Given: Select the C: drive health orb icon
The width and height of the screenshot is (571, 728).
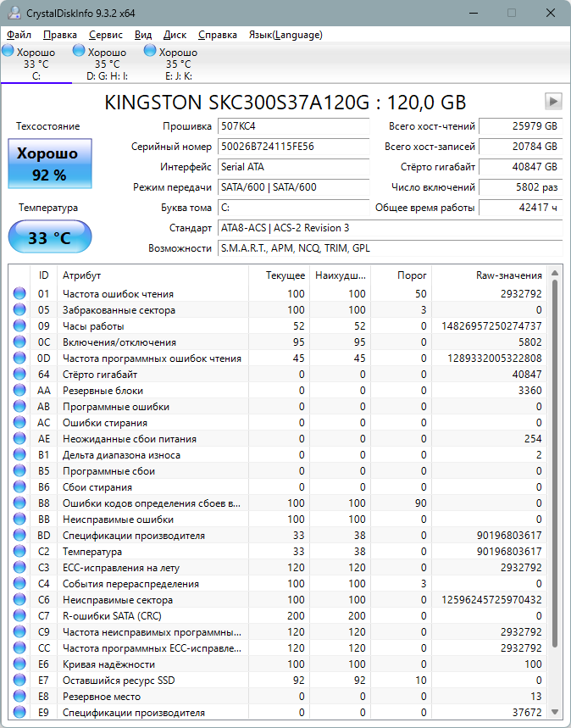Looking at the screenshot, I should pyautogui.click(x=8, y=52).
